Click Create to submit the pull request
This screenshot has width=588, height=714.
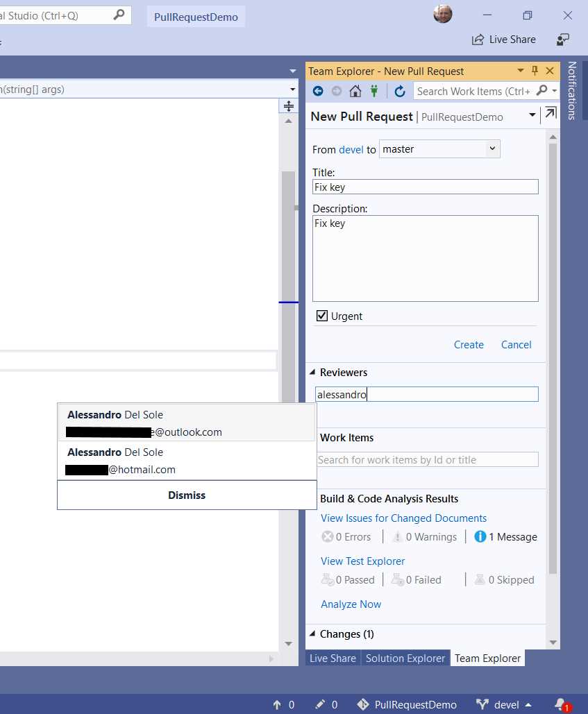coord(469,344)
